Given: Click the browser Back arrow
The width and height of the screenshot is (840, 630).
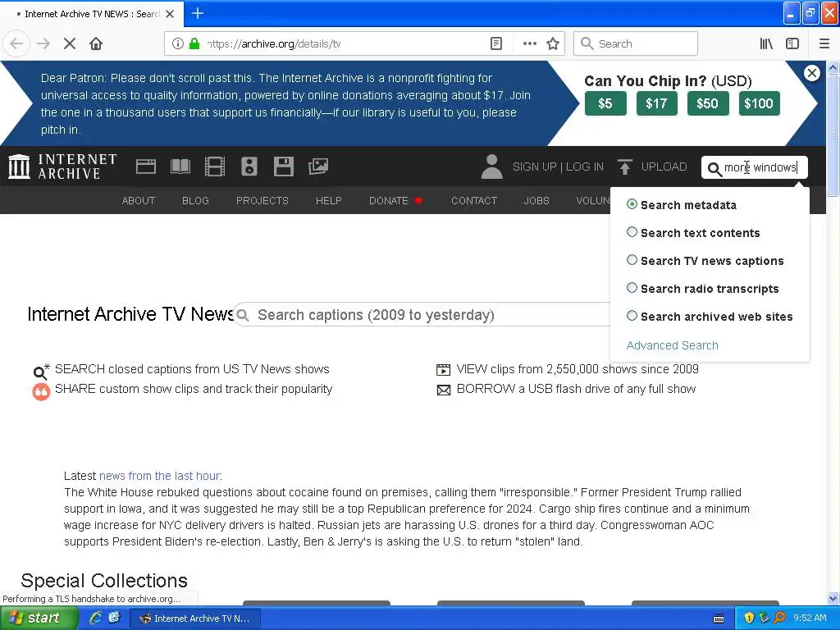Looking at the screenshot, I should (16, 43).
